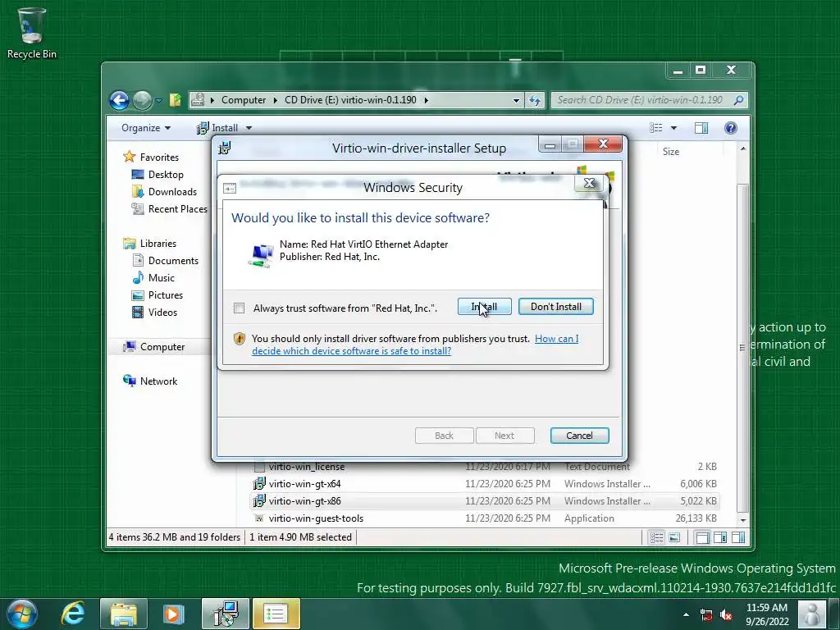Click the Computer breadcrumb in address bar
Viewport: 840px width, 630px height.
point(243,100)
